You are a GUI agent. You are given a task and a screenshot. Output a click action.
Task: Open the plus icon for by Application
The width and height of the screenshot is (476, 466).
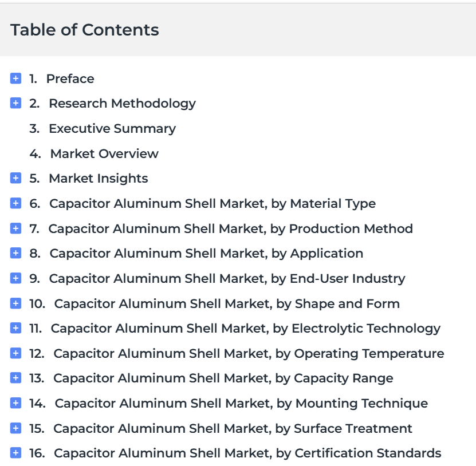pyautogui.click(x=16, y=253)
